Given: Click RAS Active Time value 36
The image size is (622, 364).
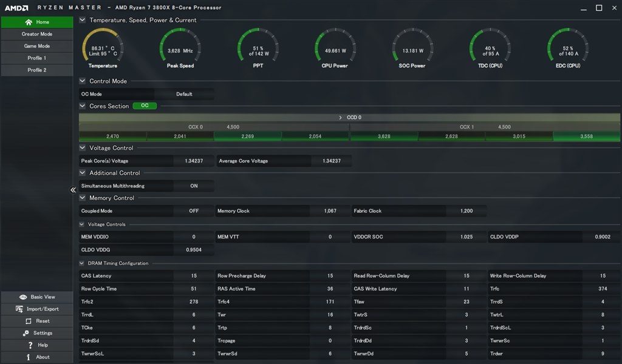Looking at the screenshot, I should tap(330, 289).
